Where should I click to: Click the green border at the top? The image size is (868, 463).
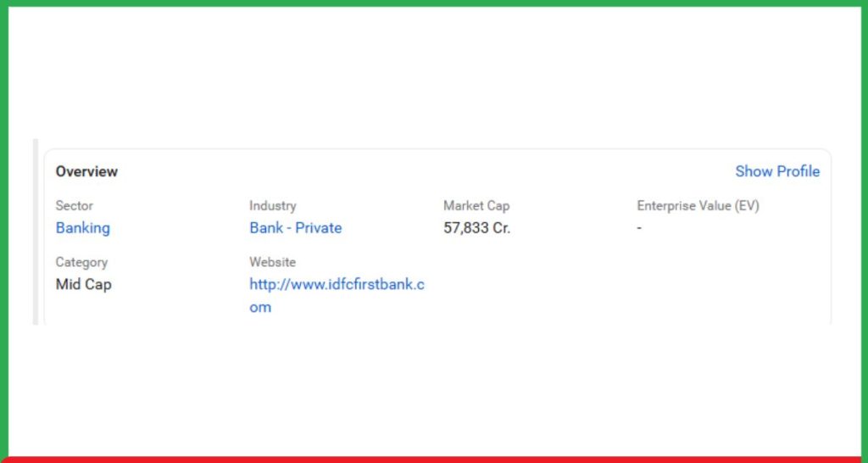[x=434, y=3]
